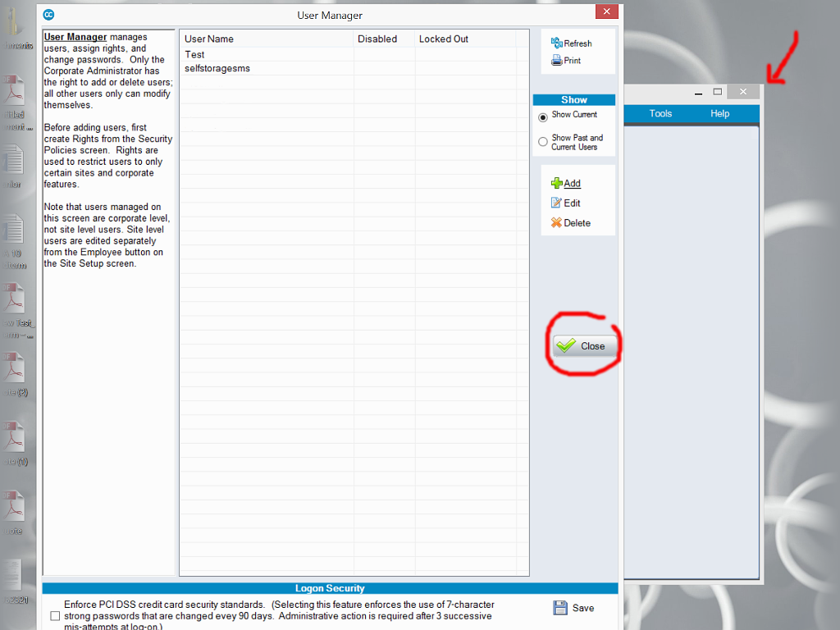Sort by the User Name column header

point(209,39)
